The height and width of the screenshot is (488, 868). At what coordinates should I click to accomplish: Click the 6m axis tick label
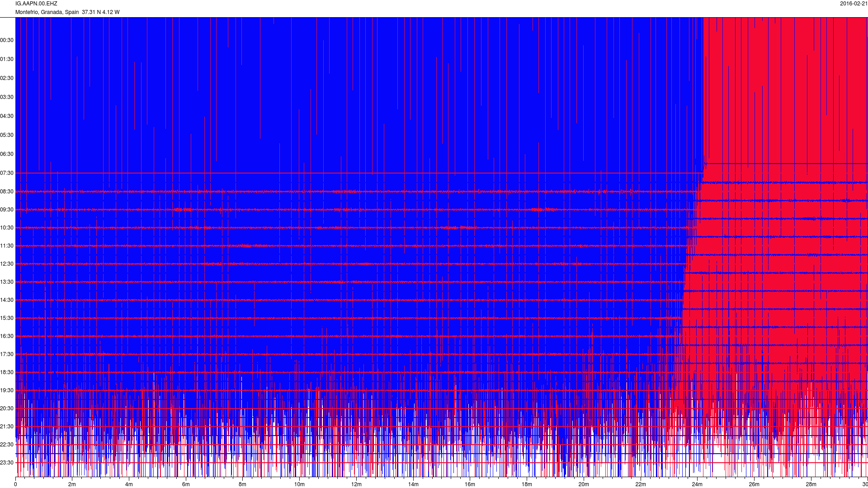(x=186, y=484)
